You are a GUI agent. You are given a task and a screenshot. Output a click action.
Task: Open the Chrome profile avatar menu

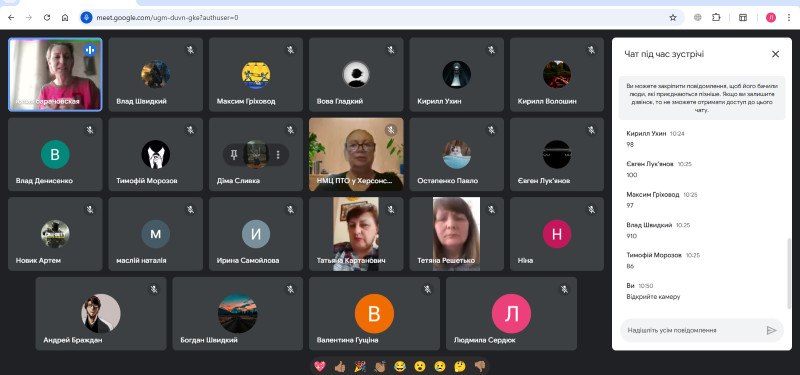tap(770, 17)
